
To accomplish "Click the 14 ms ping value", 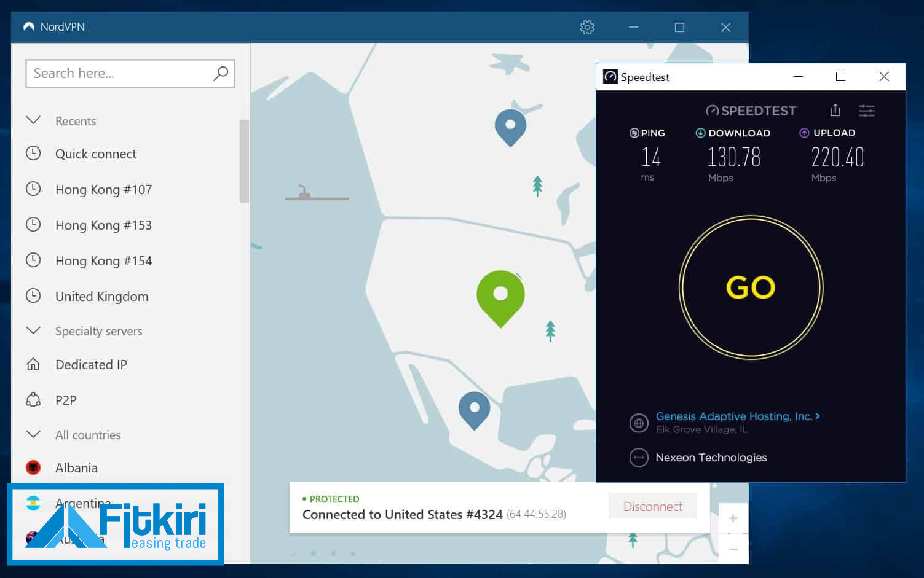I will (650, 157).
